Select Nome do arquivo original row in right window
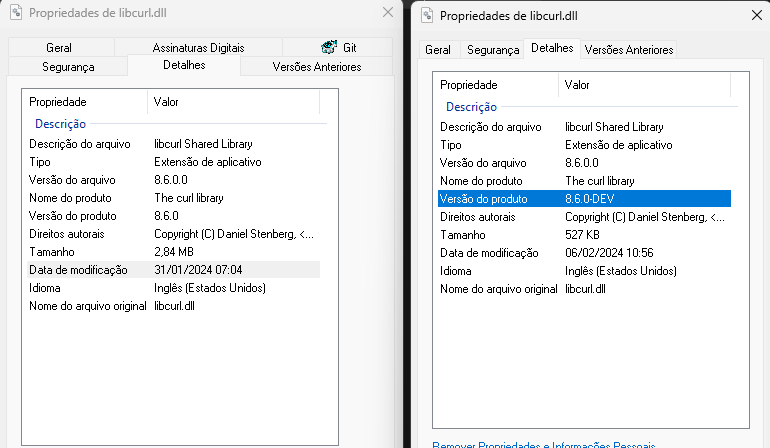 [584, 289]
